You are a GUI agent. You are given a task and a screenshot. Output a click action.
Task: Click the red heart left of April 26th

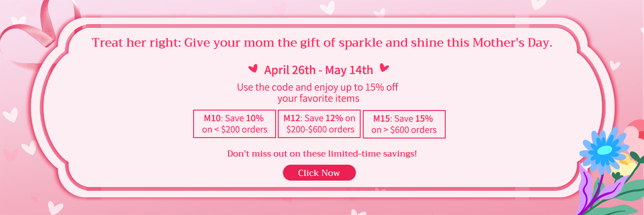(253, 68)
